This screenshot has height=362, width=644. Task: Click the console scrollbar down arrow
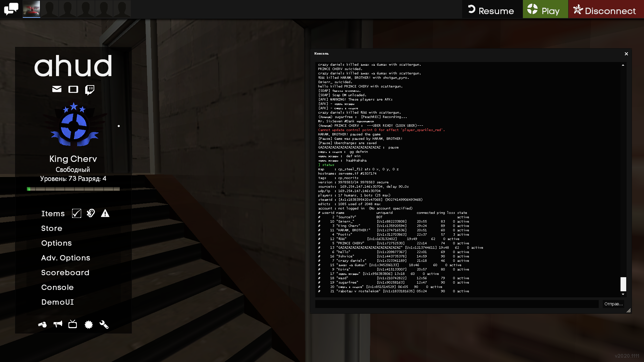click(623, 294)
